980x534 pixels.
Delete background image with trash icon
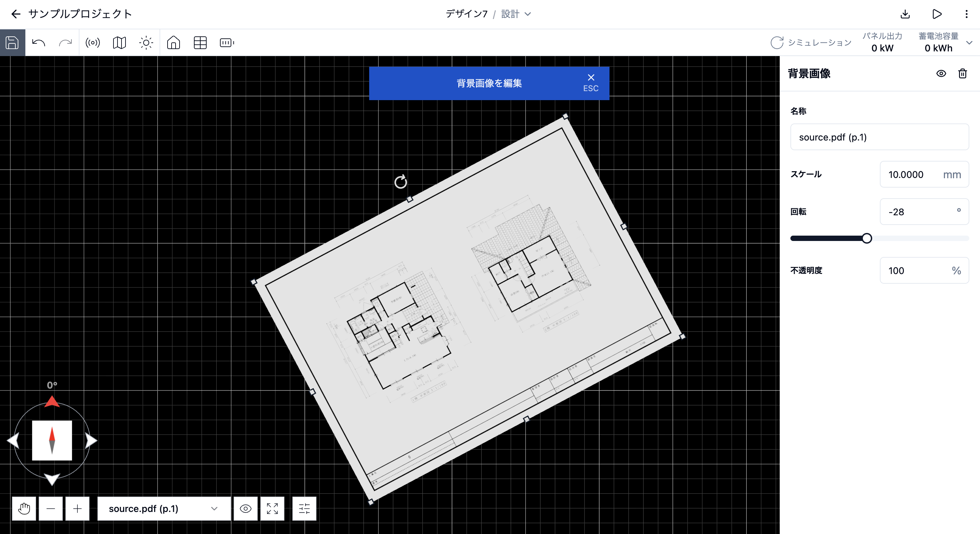coord(963,73)
